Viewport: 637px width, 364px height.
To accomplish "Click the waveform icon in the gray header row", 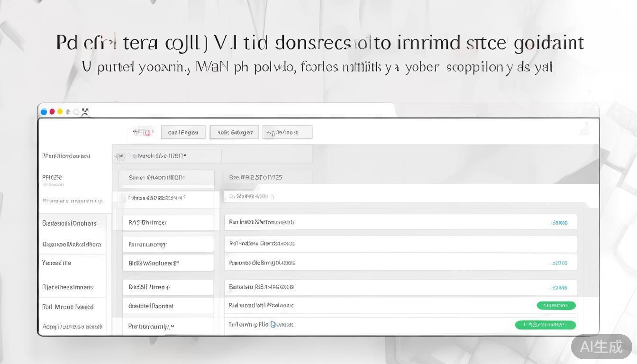I will (x=121, y=155).
